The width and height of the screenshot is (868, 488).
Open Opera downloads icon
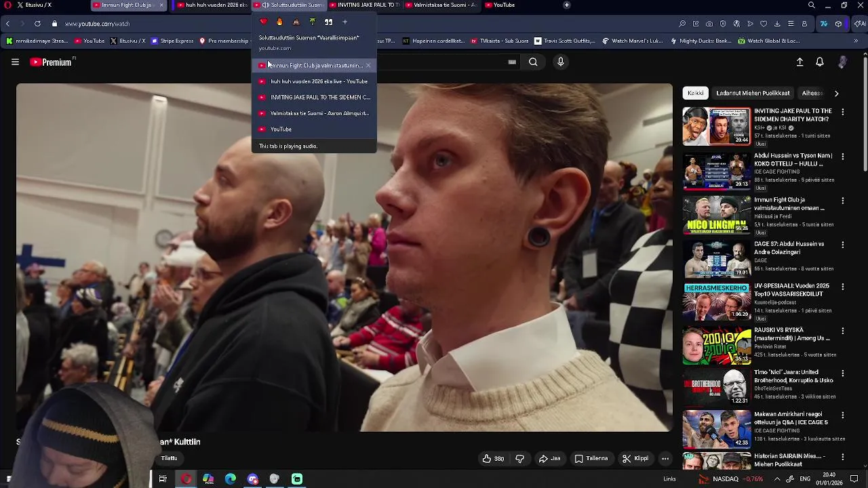[x=777, y=23]
